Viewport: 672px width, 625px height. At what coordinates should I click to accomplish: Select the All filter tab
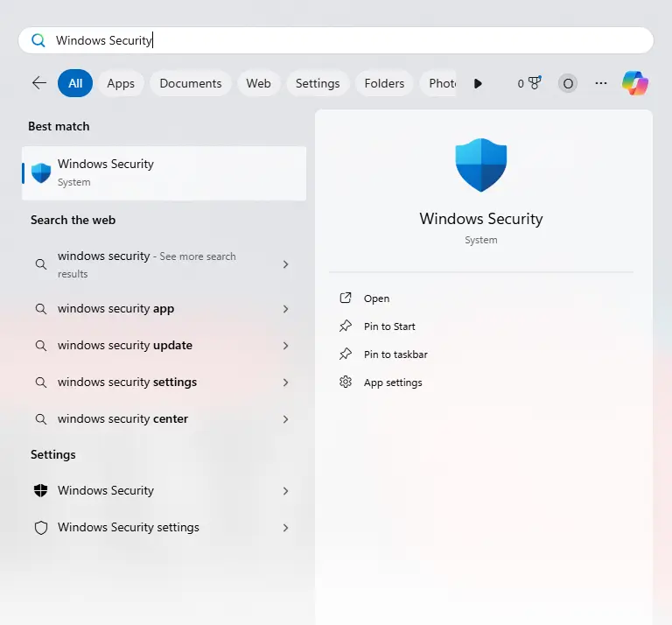click(75, 83)
